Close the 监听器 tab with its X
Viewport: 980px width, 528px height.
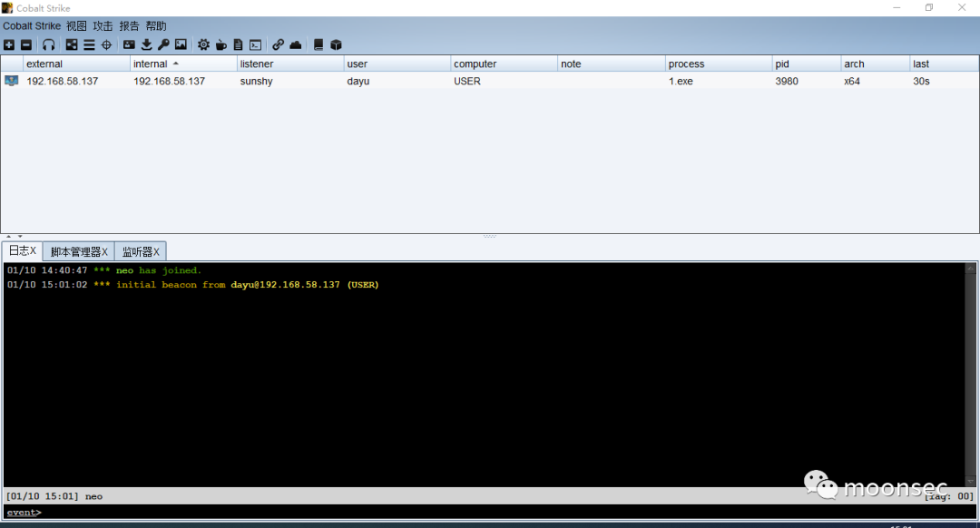(156, 252)
